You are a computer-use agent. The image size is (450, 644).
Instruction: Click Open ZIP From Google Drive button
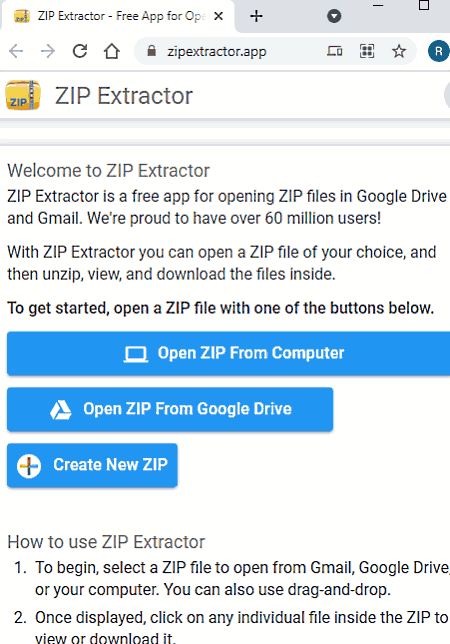coord(170,409)
